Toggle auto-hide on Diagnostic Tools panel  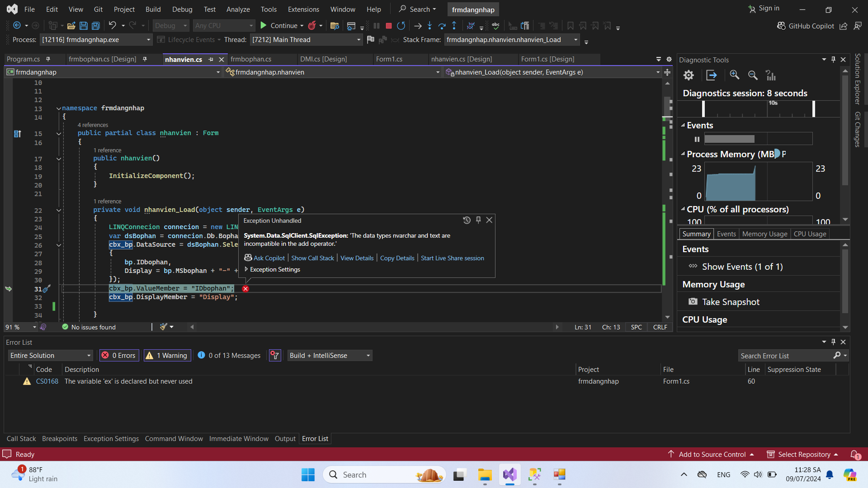[834, 60]
